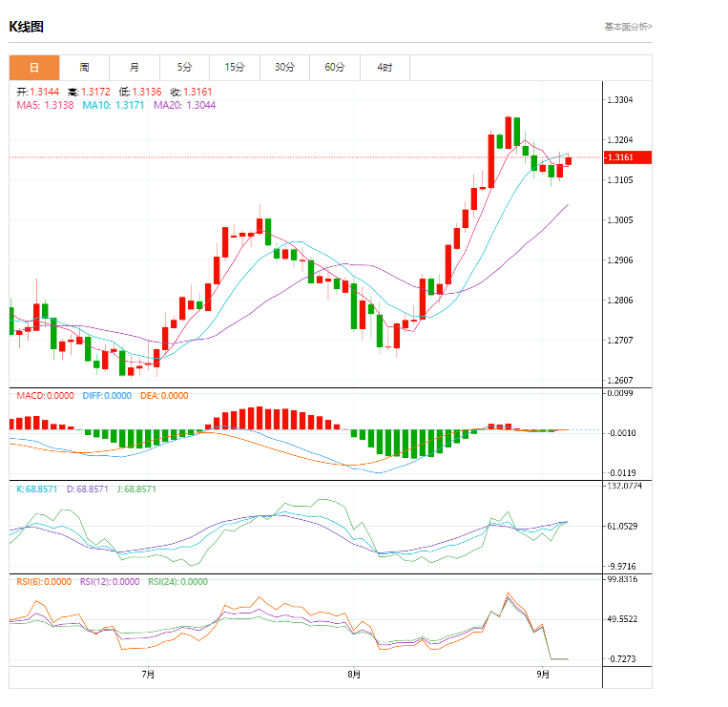Click the RSI(12):0.0000 label
The image size is (728, 707).
coord(110,582)
